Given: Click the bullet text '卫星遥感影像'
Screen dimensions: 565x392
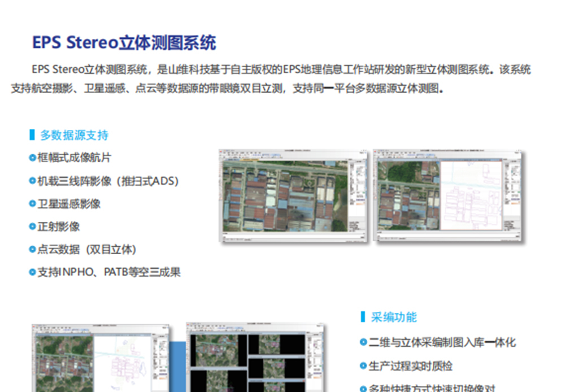Looking at the screenshot, I should (69, 203).
